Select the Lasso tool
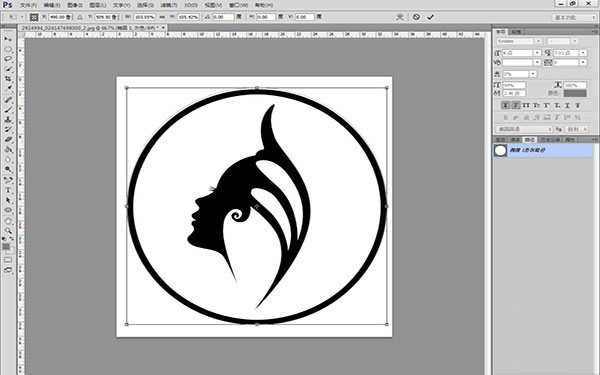This screenshot has width=600, height=375. tap(8, 59)
